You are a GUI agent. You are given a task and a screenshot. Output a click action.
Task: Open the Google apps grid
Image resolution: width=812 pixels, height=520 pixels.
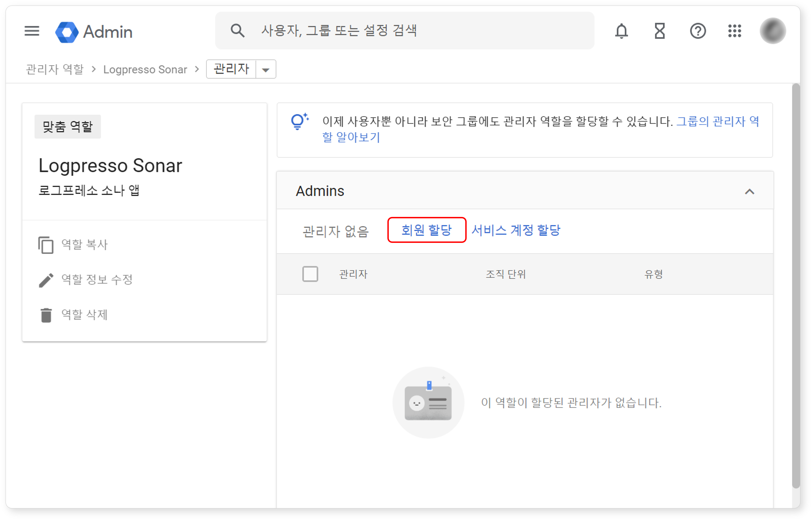coord(734,31)
